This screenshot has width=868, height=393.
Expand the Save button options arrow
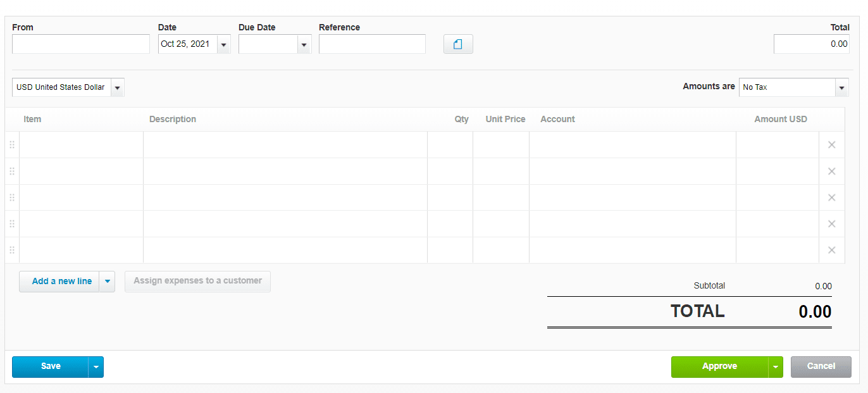pos(96,366)
